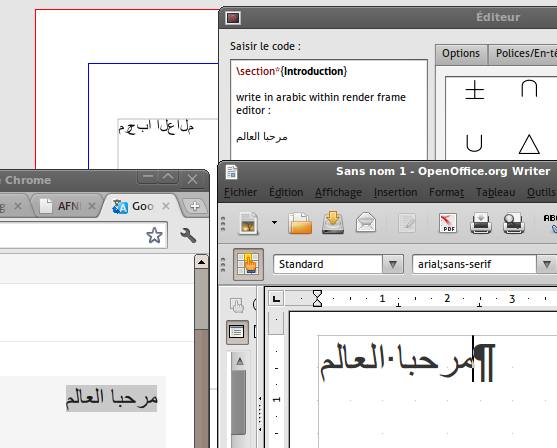The image size is (557, 448).
Task: Click the email document envelope icon
Action: (x=366, y=223)
